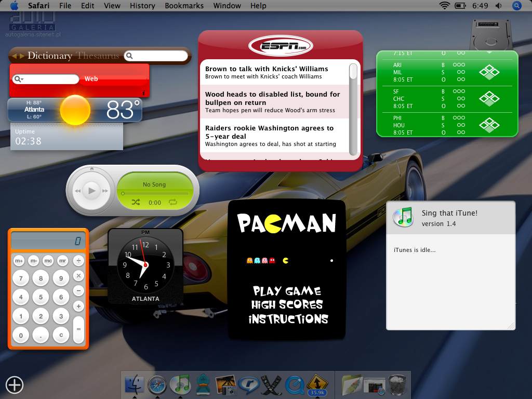The image size is (532, 399).
Task: Click the calculator m+ memory key
Action: [x=19, y=261]
